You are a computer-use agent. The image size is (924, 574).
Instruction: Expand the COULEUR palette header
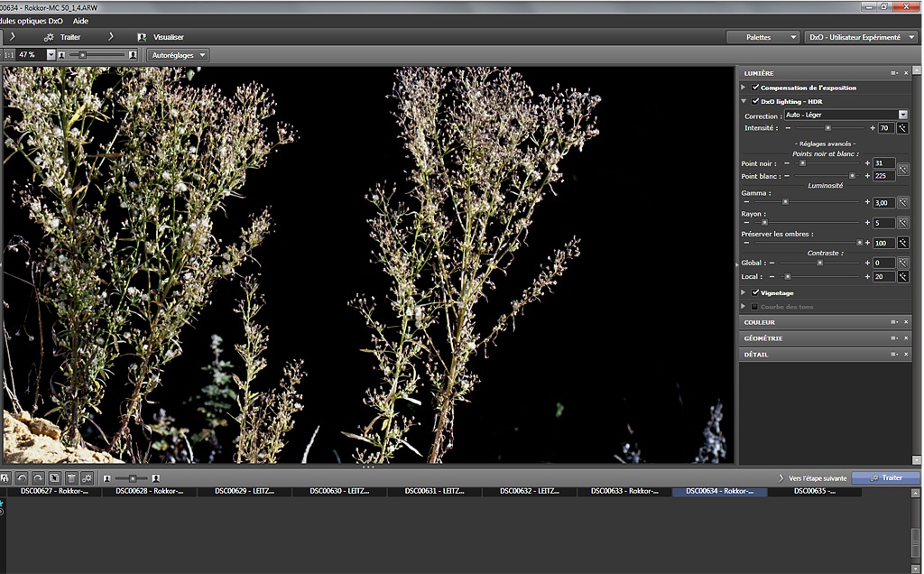click(x=825, y=322)
